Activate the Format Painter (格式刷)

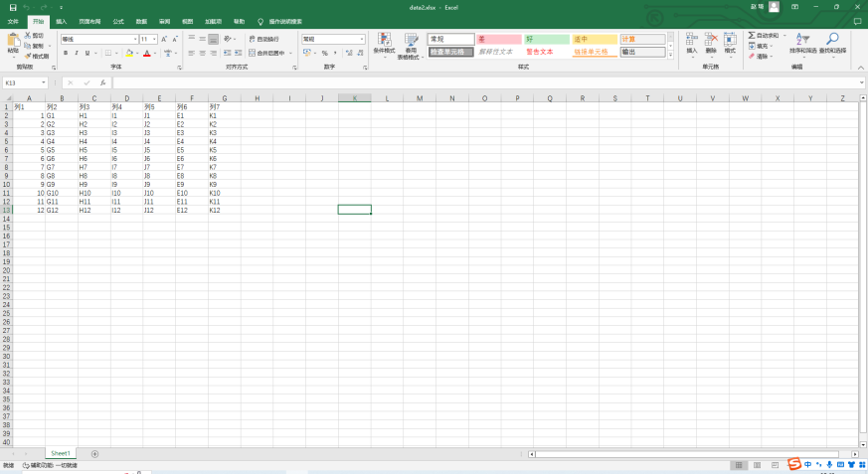[x=37, y=56]
